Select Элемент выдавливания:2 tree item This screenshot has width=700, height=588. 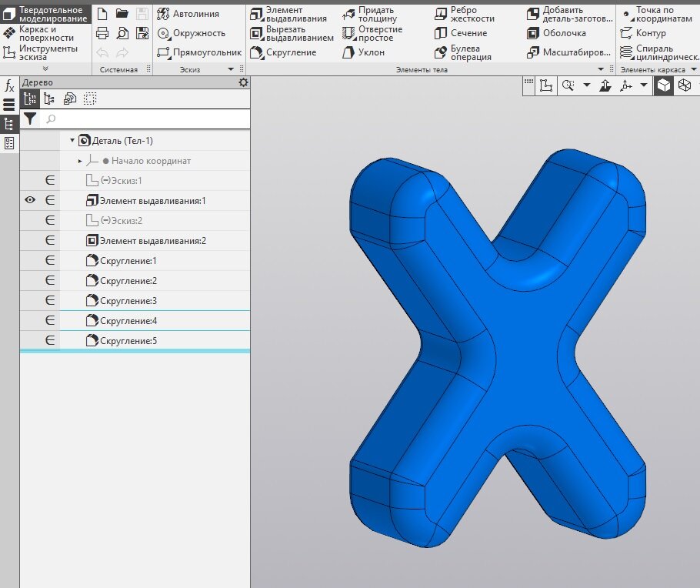146,240
